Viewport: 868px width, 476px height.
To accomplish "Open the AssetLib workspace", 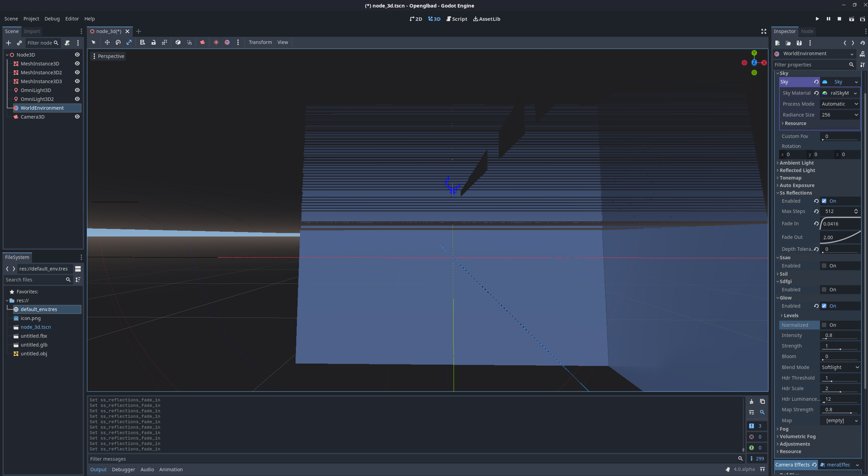I will click(x=487, y=19).
